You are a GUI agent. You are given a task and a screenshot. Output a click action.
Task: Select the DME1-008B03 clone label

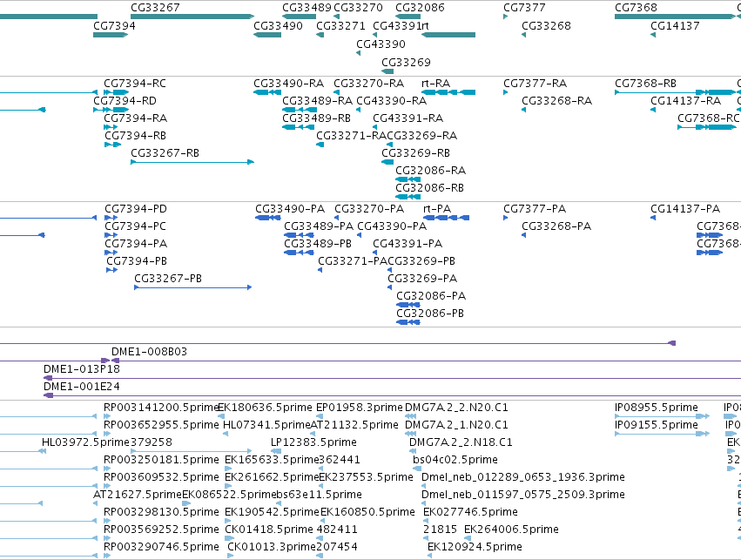pyautogui.click(x=150, y=352)
